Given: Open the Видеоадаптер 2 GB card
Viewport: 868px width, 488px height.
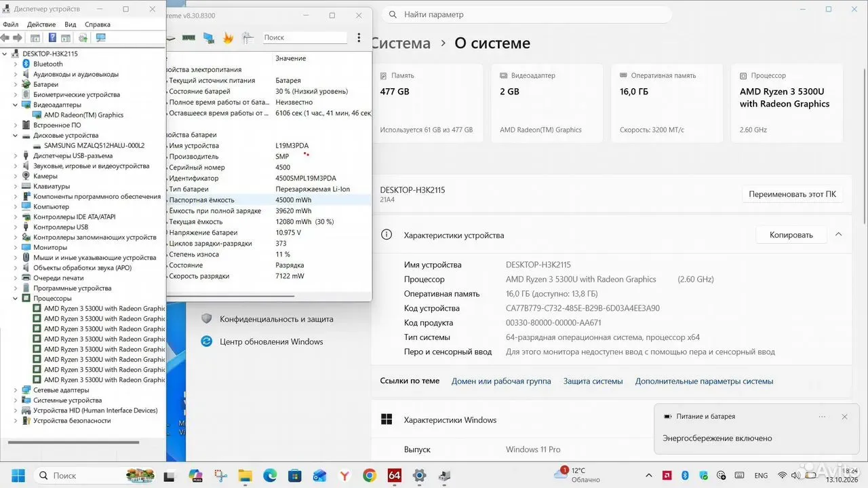Looking at the screenshot, I should (547, 103).
